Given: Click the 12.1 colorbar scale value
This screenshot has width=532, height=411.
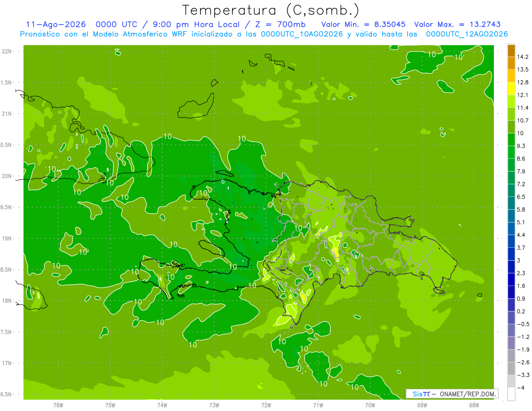Looking at the screenshot, I should (523, 95).
